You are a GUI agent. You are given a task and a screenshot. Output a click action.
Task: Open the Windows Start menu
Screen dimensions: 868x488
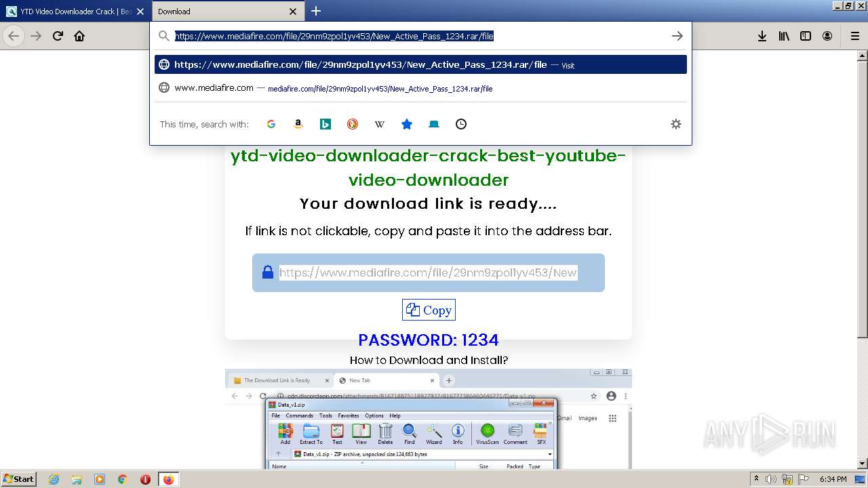(18, 479)
